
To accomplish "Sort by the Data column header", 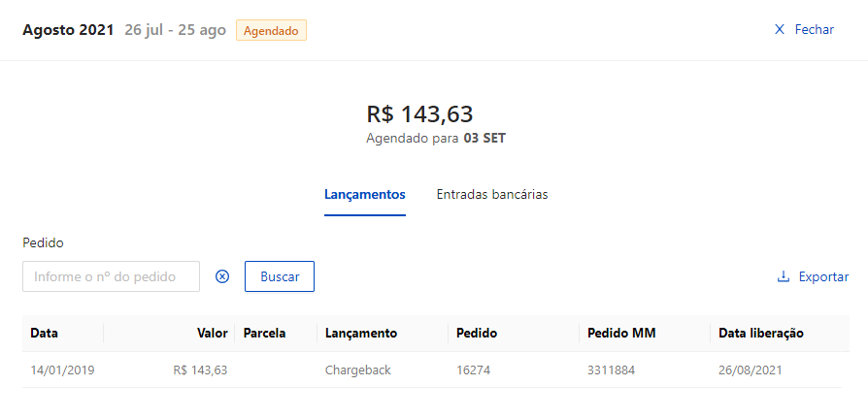I will point(45,333).
